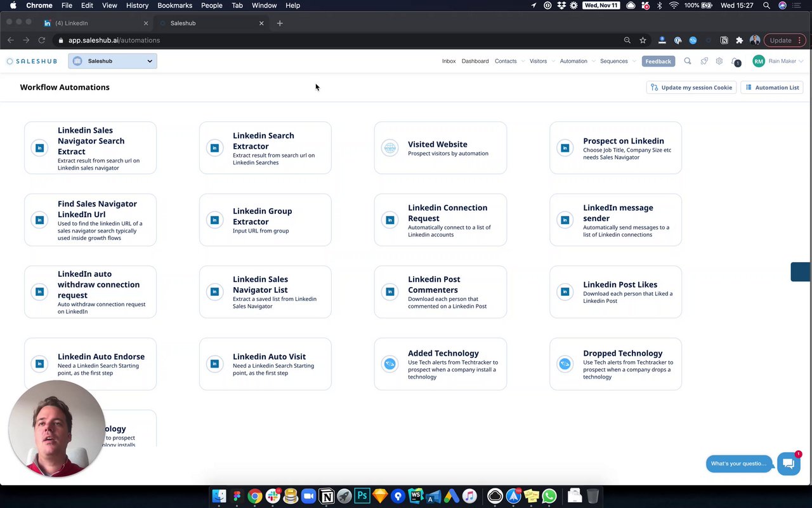Open the Linkedin Connection Request automation
The image size is (812, 508).
pos(440,220)
